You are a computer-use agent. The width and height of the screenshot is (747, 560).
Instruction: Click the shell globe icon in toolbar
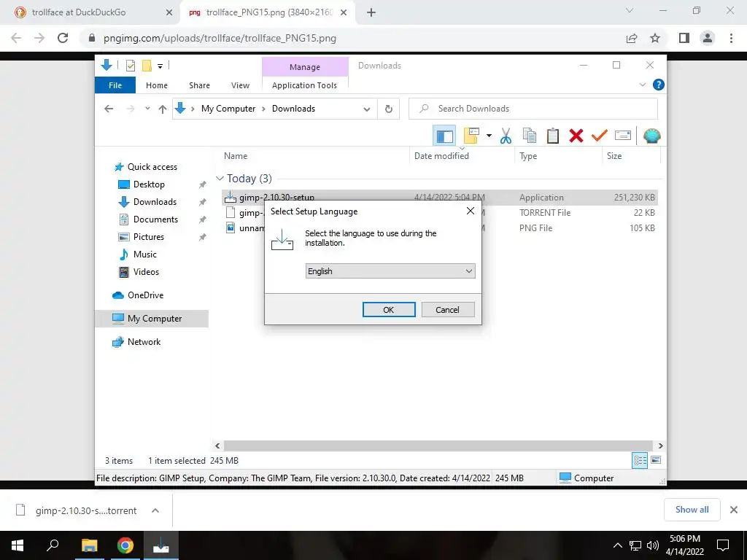(651, 136)
